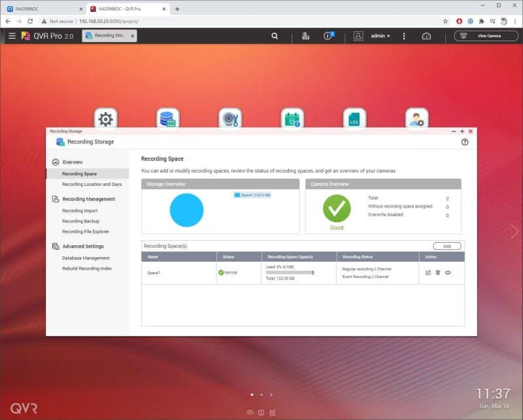
Task: Open the Camera Settings desktop icon
Action: coord(229,119)
